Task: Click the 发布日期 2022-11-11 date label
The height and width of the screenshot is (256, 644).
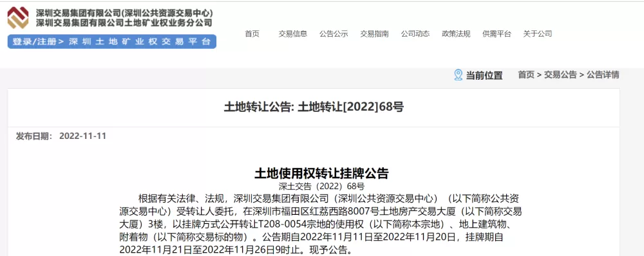Action: click(x=61, y=136)
